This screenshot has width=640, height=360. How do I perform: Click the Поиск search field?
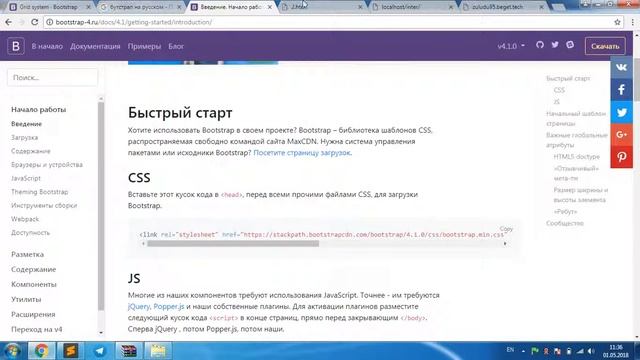[x=52, y=78]
